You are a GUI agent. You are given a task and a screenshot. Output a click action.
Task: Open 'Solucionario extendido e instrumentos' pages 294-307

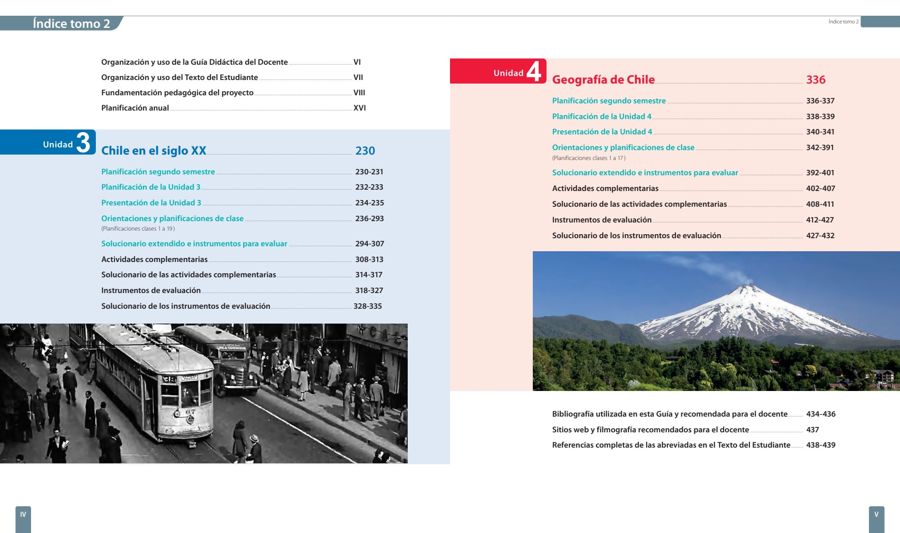point(194,244)
